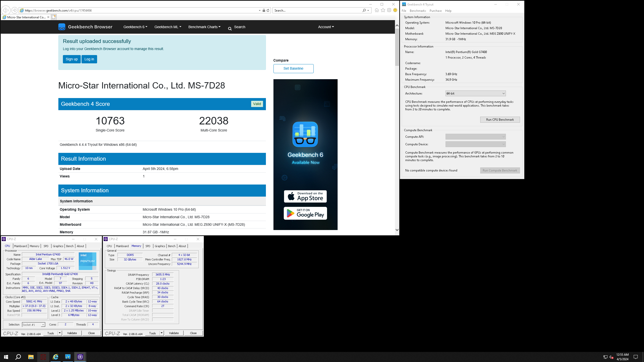The image size is (644, 362).
Task: Click the Log in button
Action: click(x=89, y=59)
